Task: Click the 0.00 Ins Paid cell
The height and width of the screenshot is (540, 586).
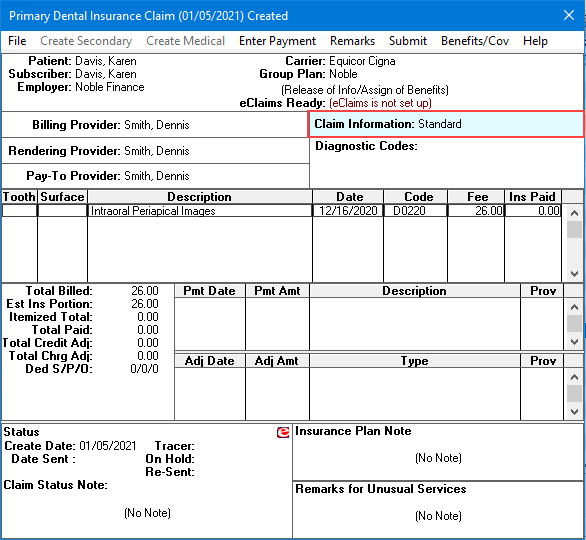Action: point(533,211)
